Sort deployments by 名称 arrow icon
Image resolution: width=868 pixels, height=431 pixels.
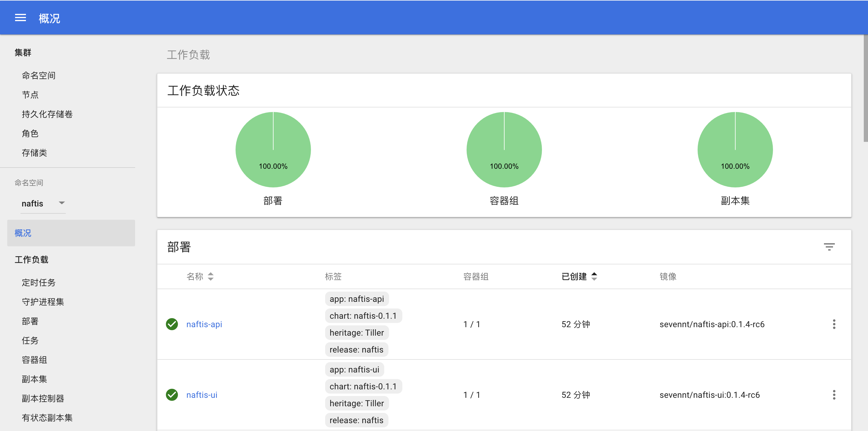pyautogui.click(x=211, y=276)
